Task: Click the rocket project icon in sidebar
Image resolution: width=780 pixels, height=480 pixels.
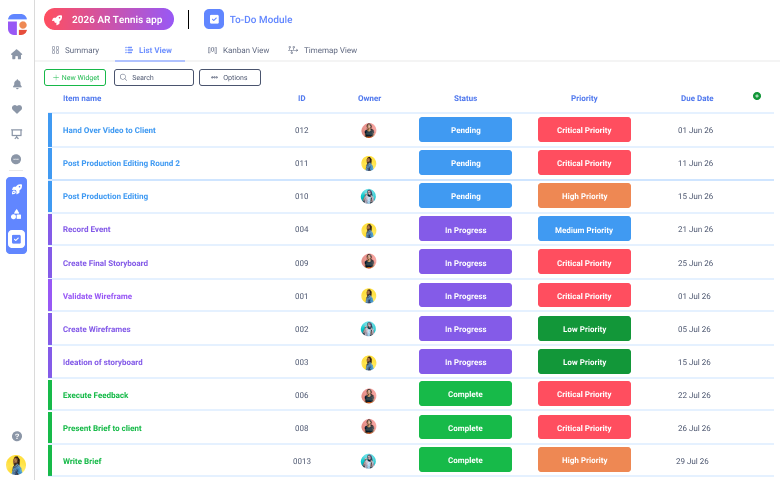Action: point(16,189)
